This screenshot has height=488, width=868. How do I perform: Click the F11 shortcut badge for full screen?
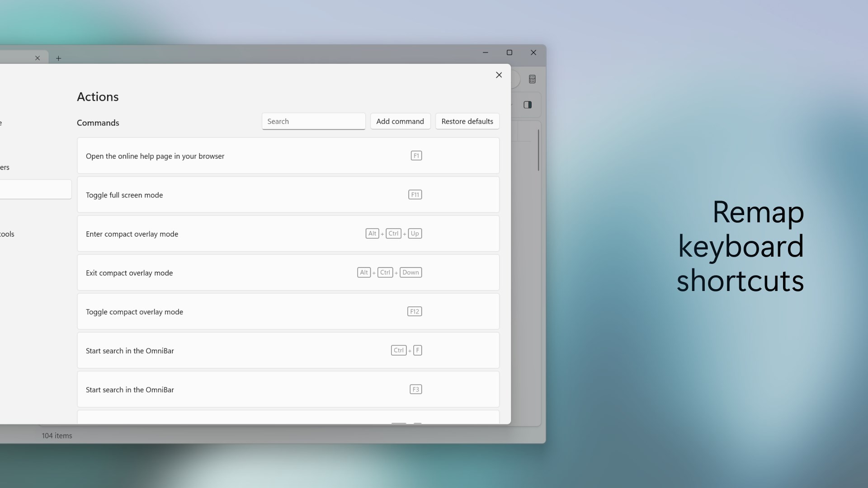click(415, 194)
